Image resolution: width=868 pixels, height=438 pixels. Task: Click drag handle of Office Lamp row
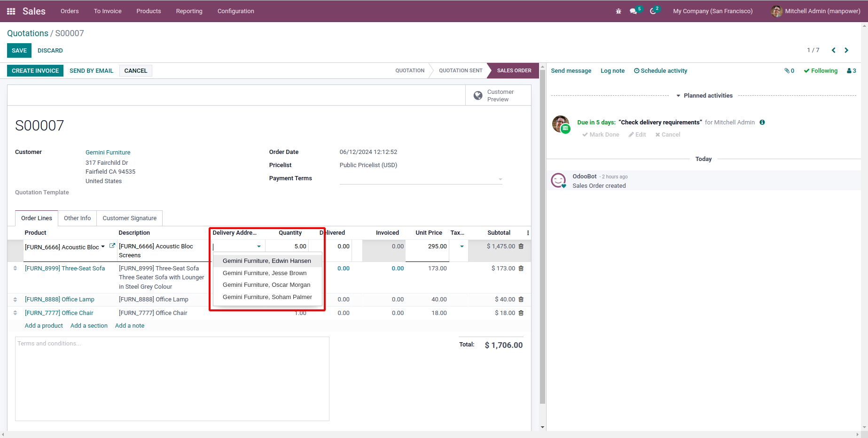[15, 300]
